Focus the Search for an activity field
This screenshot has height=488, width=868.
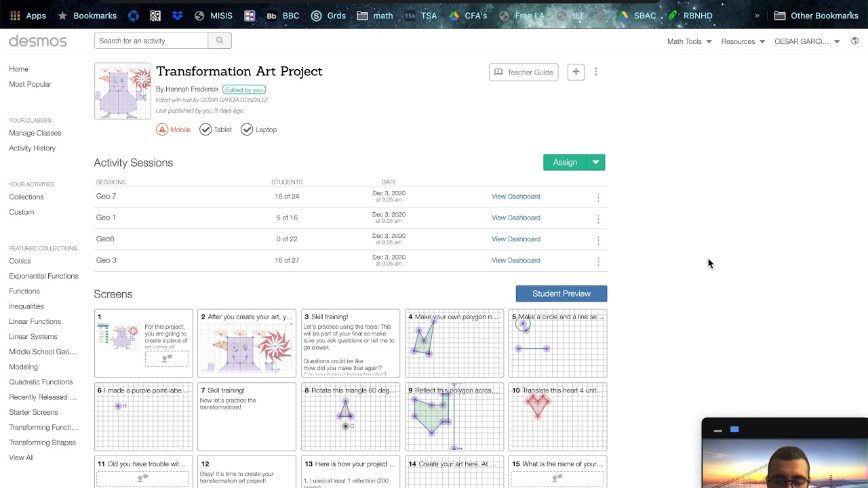151,41
